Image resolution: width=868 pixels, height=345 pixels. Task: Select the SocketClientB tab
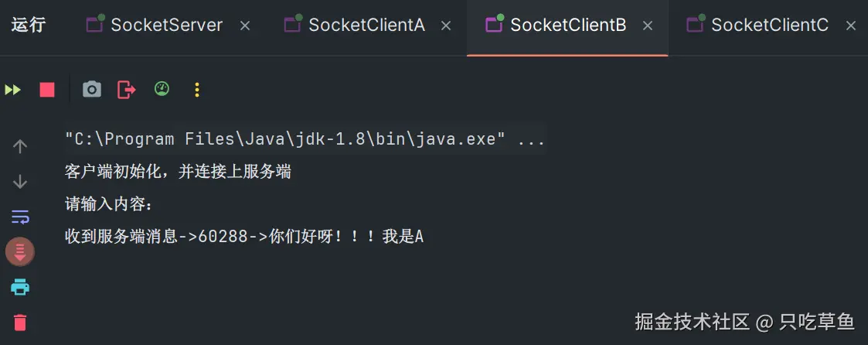[x=567, y=26]
